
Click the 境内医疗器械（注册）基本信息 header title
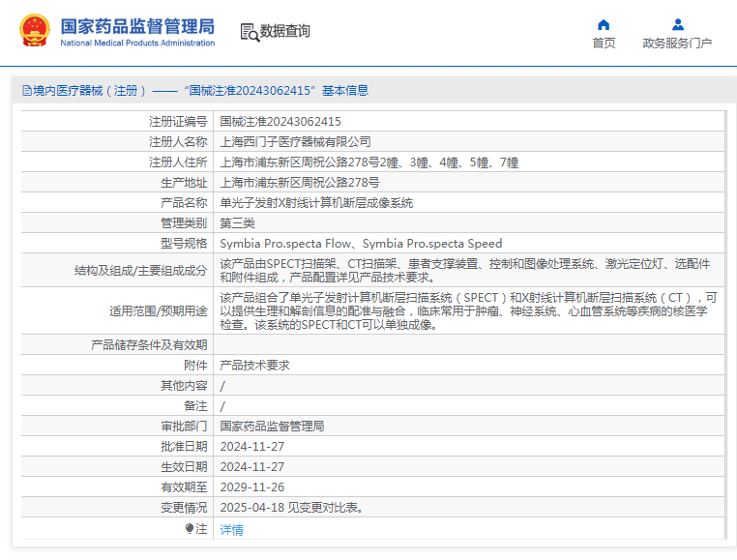(x=201, y=90)
